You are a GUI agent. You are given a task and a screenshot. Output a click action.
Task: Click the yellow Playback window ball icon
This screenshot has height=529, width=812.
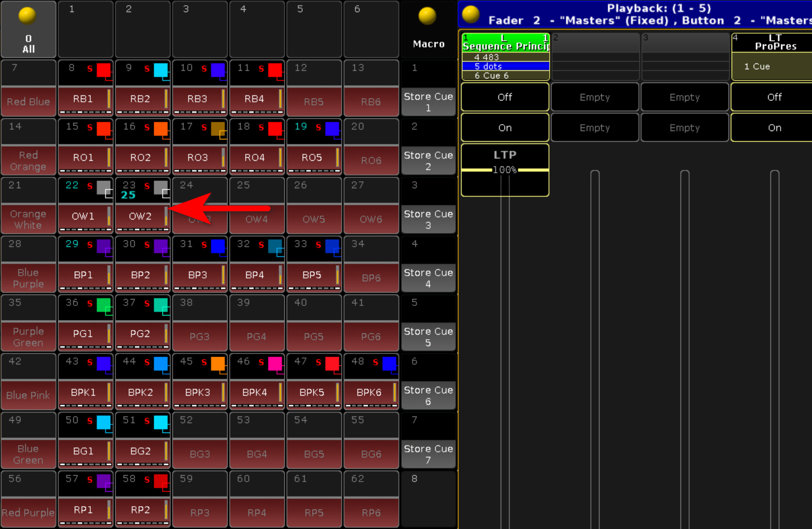(470, 14)
